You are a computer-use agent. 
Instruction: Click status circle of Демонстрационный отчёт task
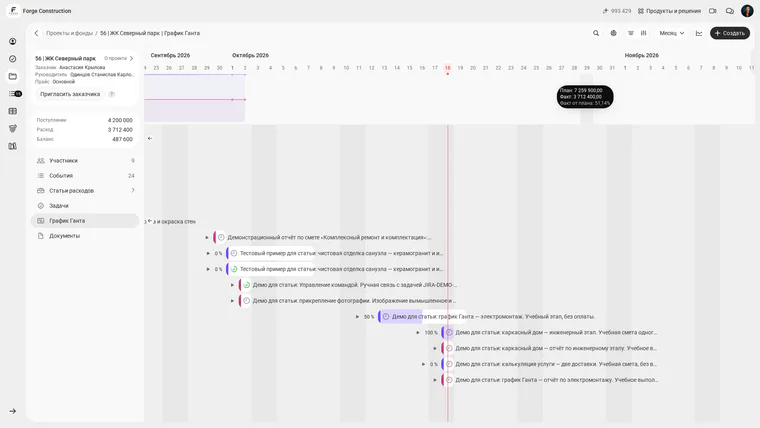[x=221, y=238]
